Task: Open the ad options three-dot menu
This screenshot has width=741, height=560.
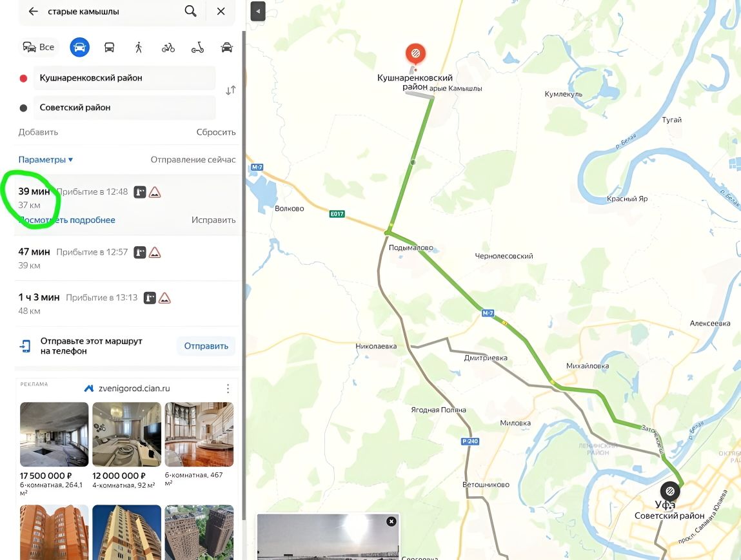Action: (x=228, y=389)
